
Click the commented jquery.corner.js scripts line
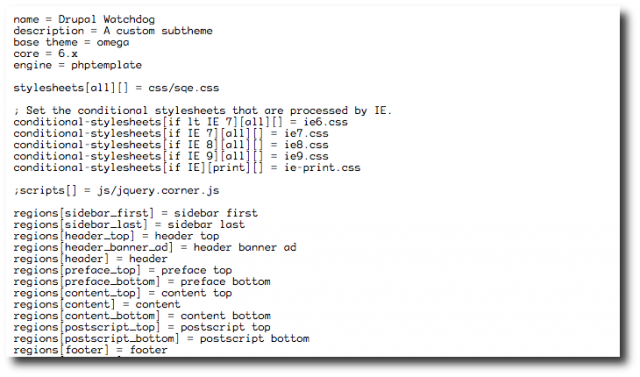coord(116,191)
